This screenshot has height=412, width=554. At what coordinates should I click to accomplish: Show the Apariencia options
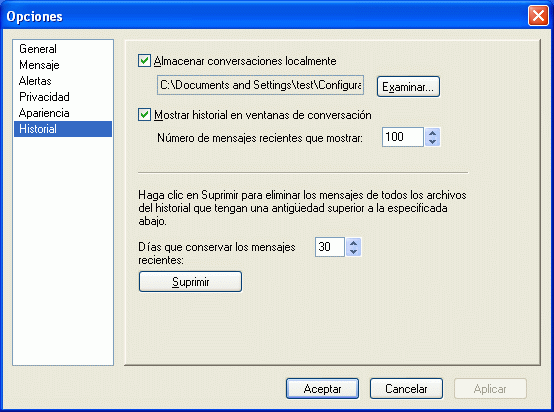point(44,113)
